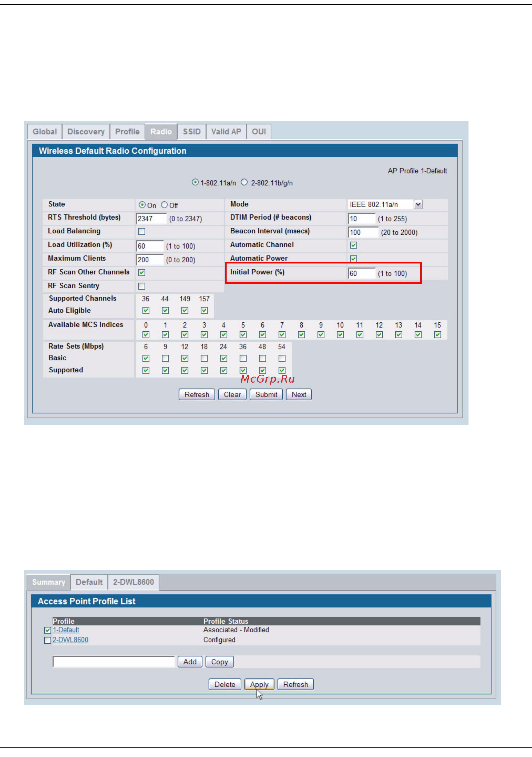Click the Apply button
The image size is (532, 757).
point(259,684)
